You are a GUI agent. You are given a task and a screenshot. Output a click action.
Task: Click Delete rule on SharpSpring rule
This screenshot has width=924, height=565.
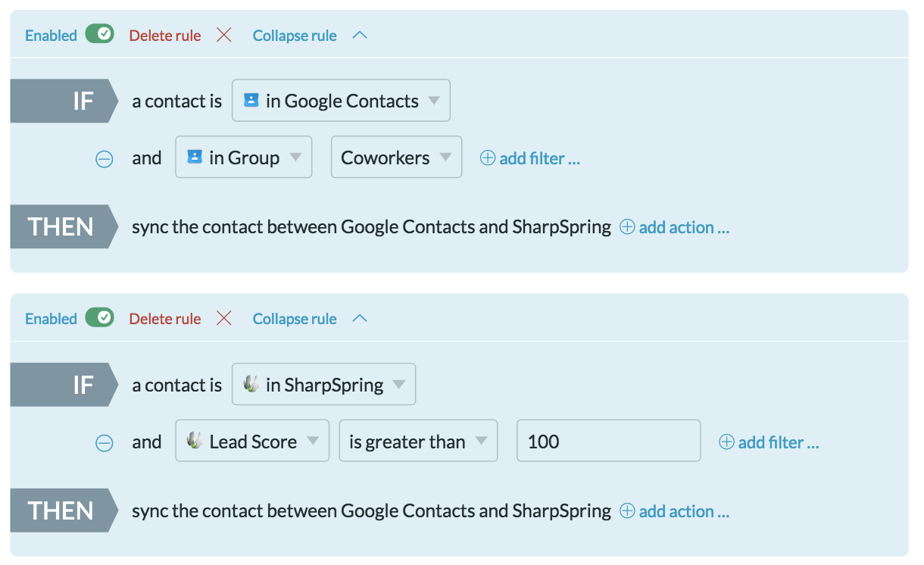point(165,319)
